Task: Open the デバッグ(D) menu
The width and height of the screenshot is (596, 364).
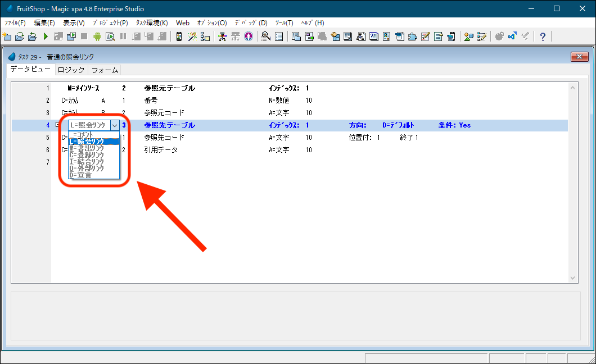Action: [251, 23]
